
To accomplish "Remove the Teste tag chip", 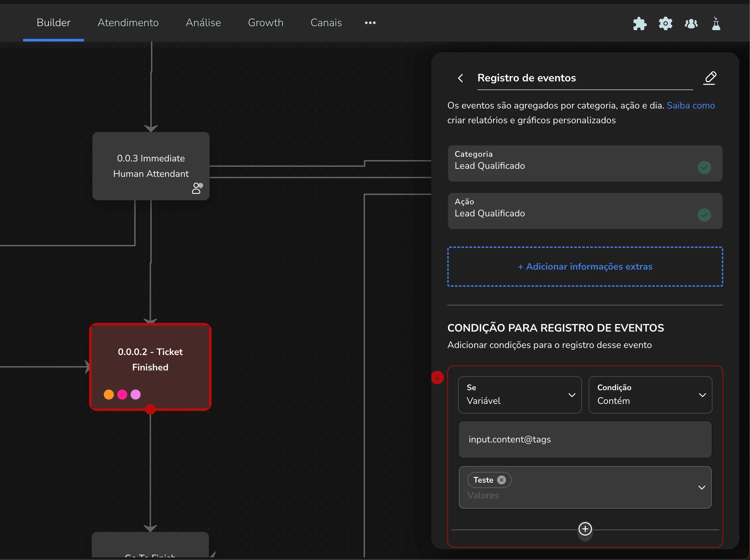I will pyautogui.click(x=502, y=480).
